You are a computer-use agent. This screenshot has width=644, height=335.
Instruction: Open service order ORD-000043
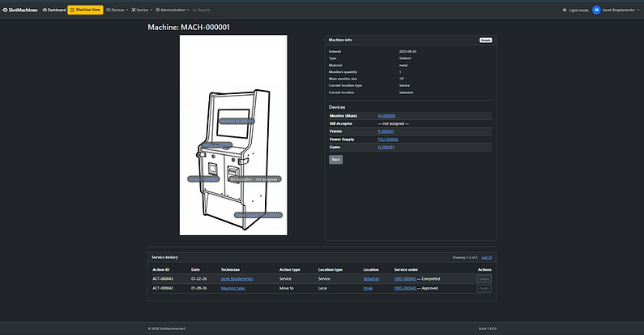405,279
